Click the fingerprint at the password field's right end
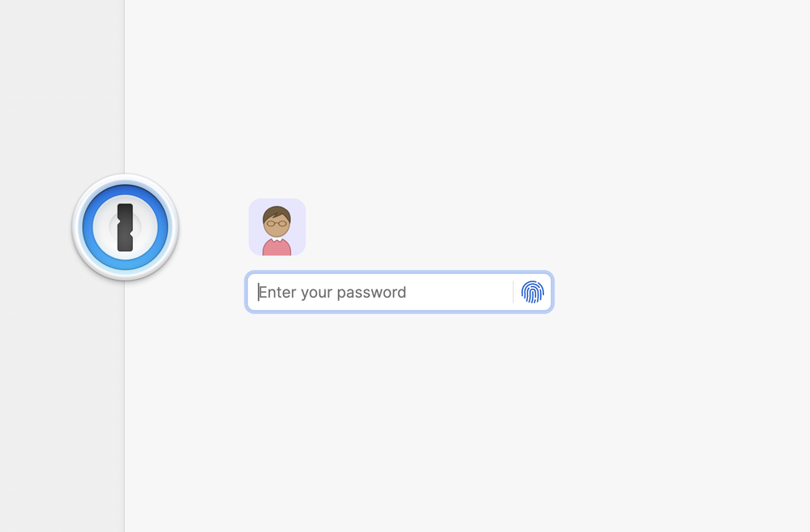The image size is (810, 532). (532, 292)
